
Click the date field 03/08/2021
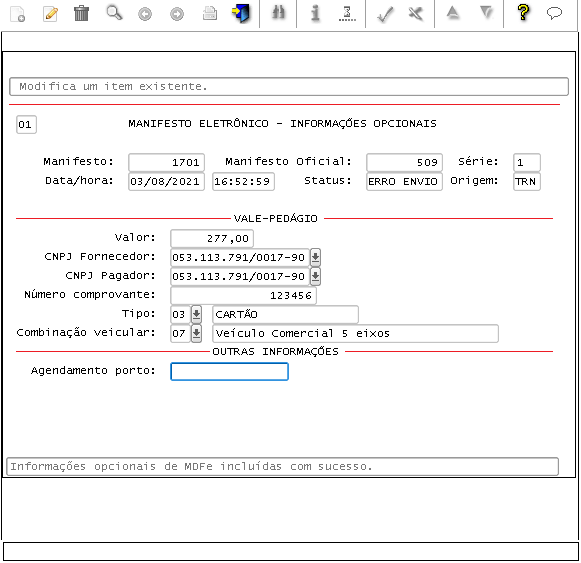[x=166, y=182]
